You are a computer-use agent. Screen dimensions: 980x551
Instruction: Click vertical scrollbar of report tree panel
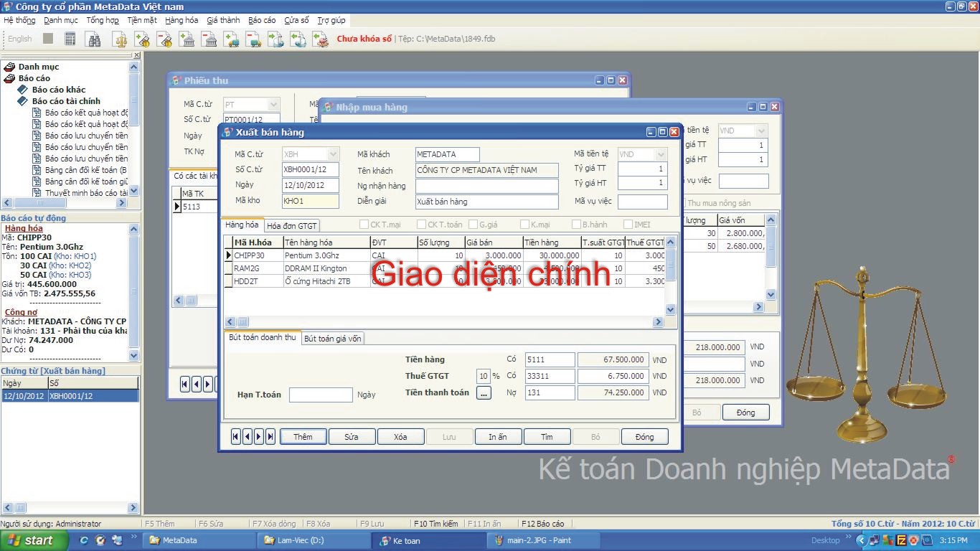pos(134,129)
